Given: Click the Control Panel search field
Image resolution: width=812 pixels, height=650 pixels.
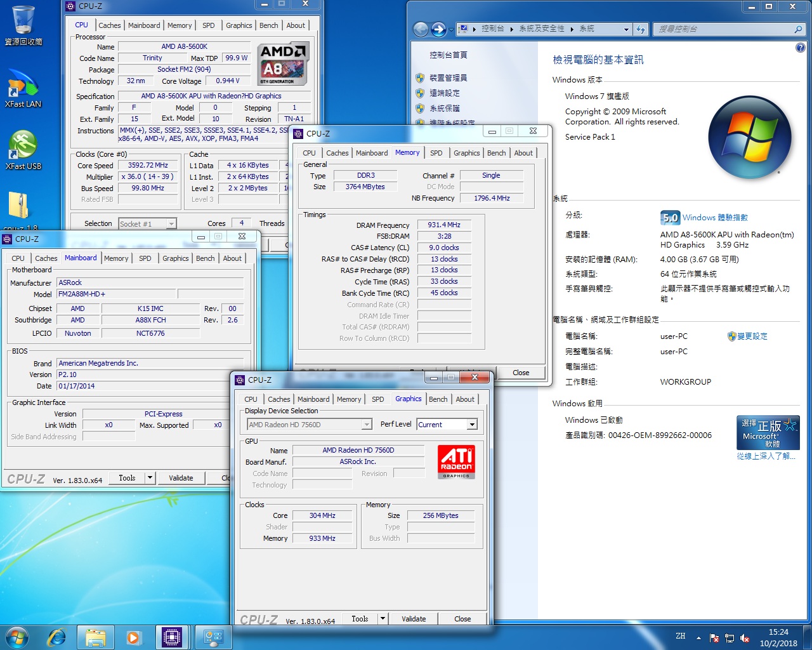Looking at the screenshot, I should pos(723,29).
